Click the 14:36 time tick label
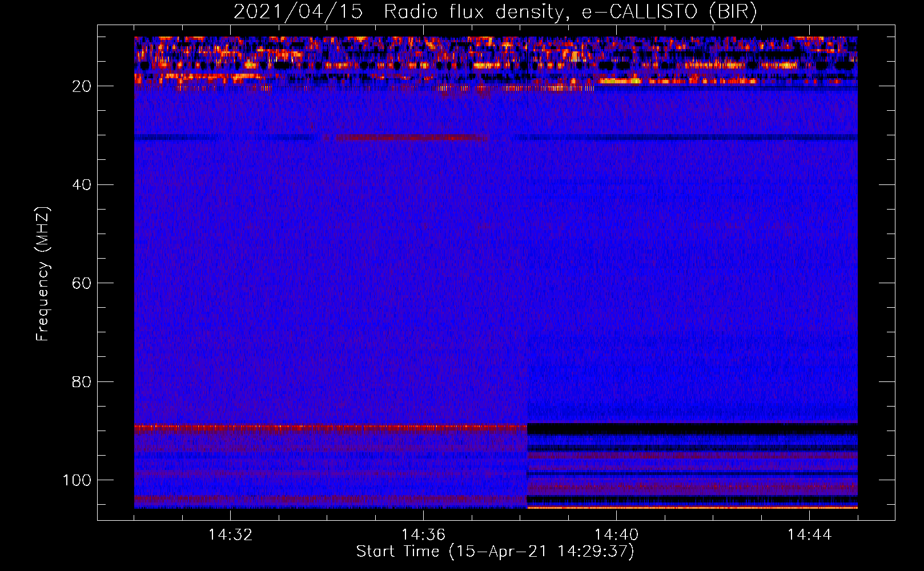 click(x=423, y=535)
